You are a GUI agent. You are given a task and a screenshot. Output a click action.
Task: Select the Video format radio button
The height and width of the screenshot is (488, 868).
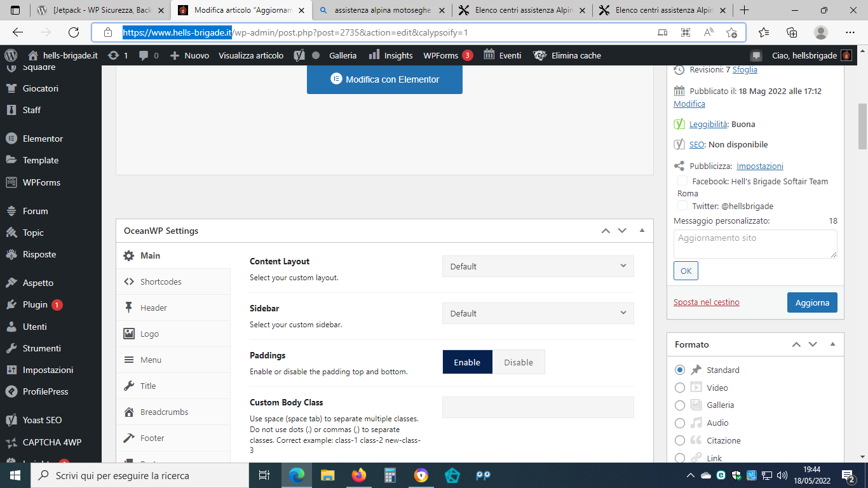tap(680, 388)
